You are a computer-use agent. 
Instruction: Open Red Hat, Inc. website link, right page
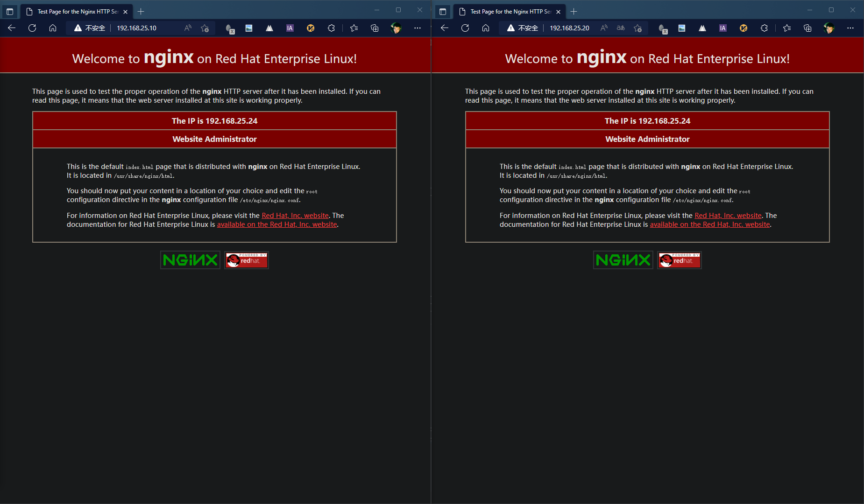[x=728, y=216]
